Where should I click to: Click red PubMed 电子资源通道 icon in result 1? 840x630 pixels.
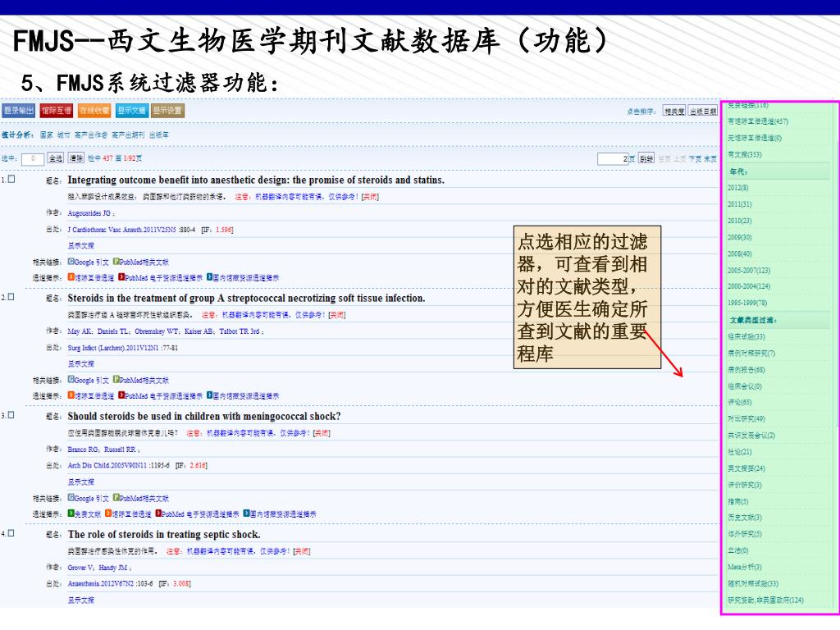[x=121, y=277]
